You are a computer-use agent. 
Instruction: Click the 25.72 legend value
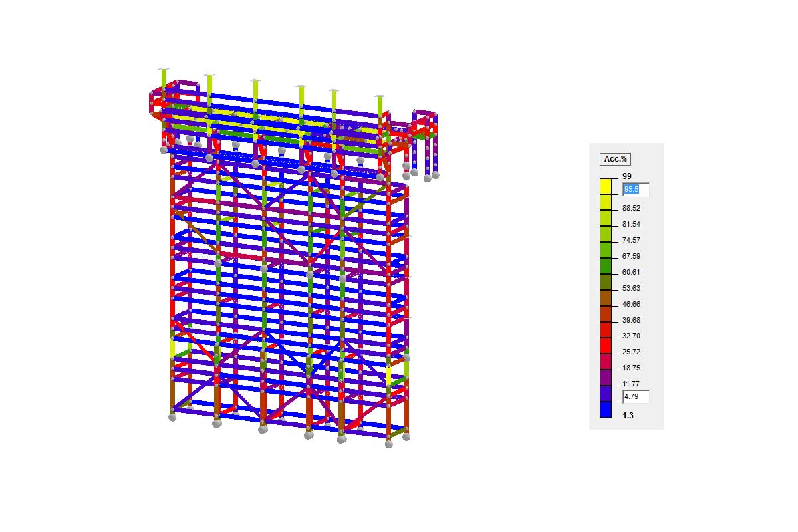point(631,352)
